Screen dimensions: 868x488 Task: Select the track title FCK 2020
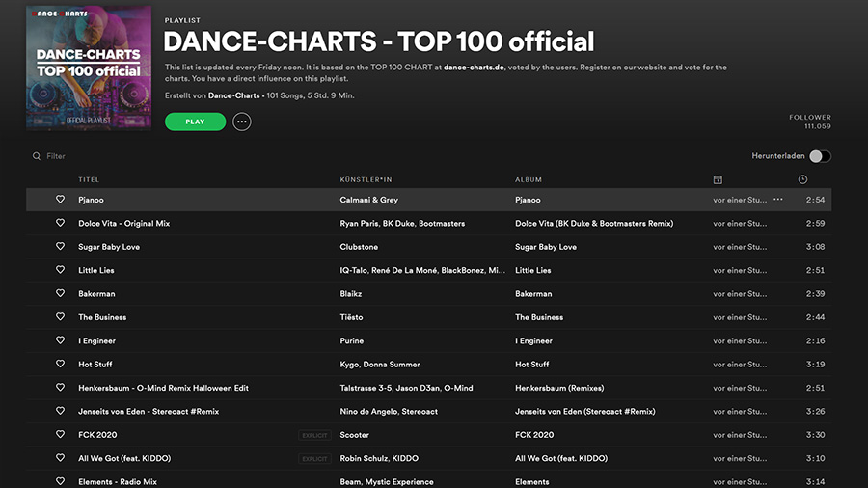coord(97,435)
